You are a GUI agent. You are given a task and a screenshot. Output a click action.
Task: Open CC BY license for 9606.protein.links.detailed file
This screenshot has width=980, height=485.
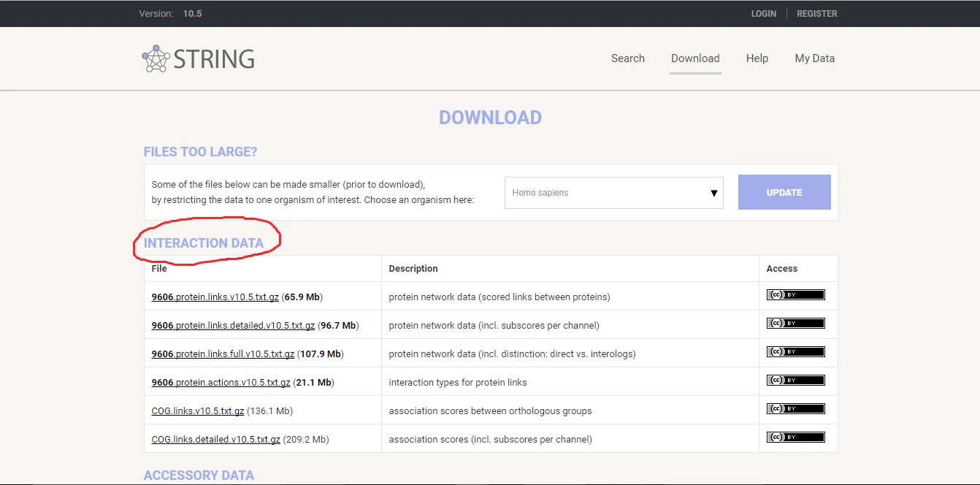[x=795, y=324]
